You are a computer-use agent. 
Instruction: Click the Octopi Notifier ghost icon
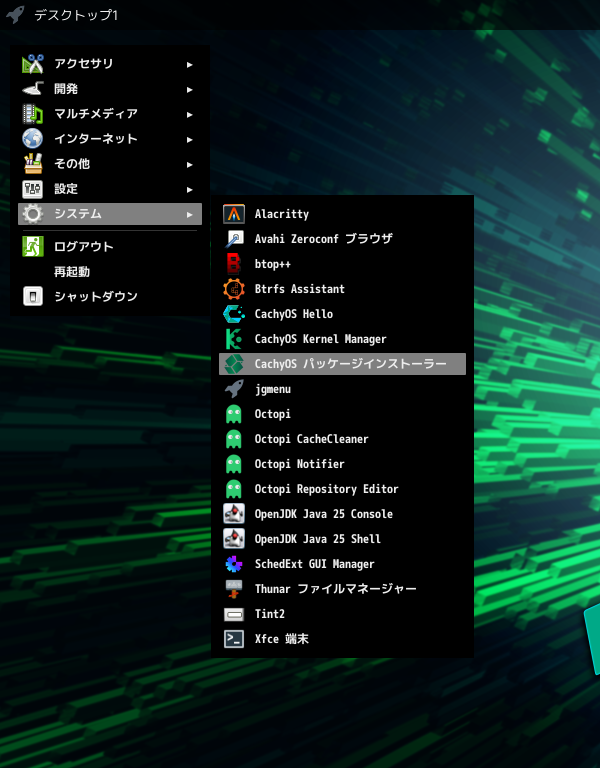pyautogui.click(x=234, y=464)
